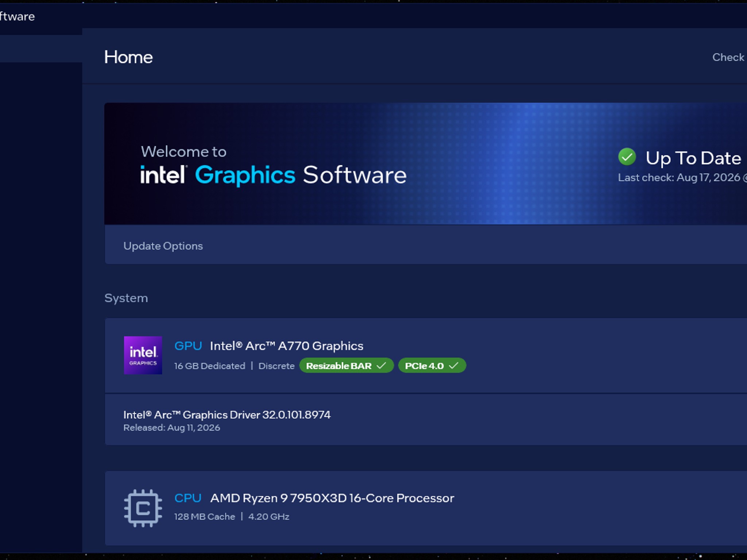Click the 128 MB Cache text
Screen dimensions: 747x560
[x=205, y=517]
